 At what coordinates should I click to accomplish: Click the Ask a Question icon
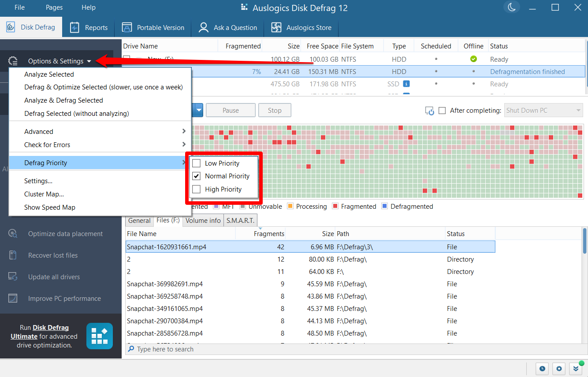point(203,27)
